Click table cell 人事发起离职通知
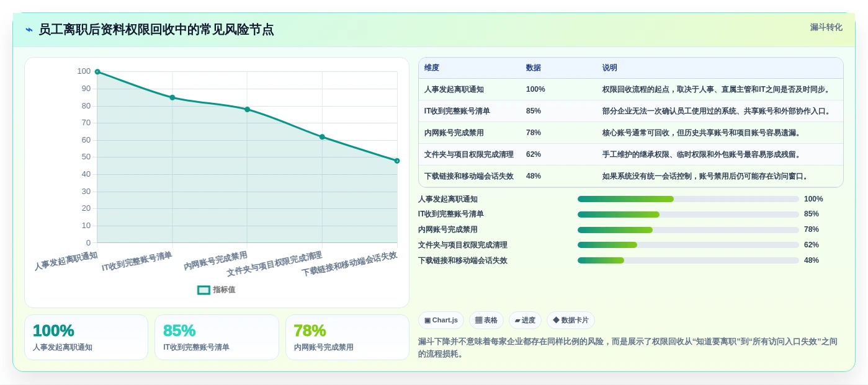868x385 pixels. [454, 89]
